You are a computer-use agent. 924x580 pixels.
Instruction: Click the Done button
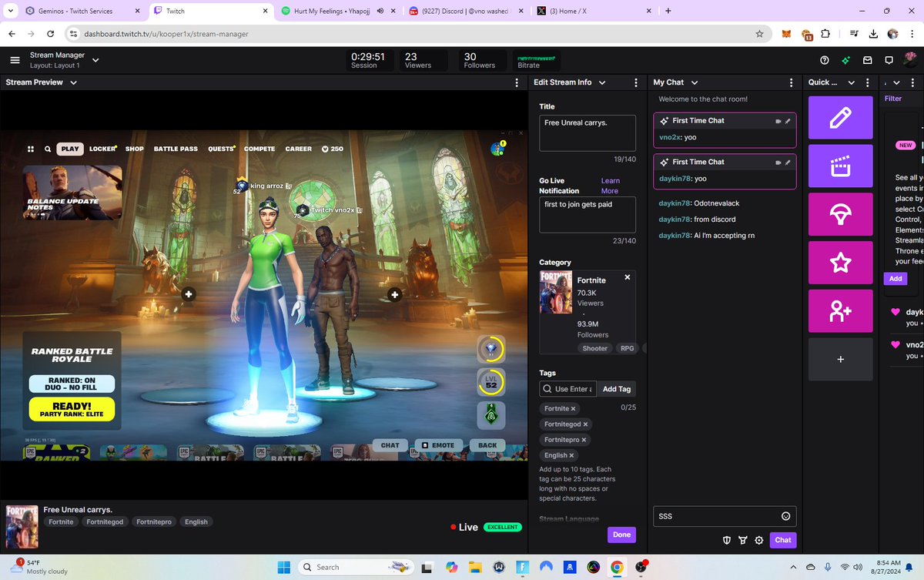(x=622, y=535)
